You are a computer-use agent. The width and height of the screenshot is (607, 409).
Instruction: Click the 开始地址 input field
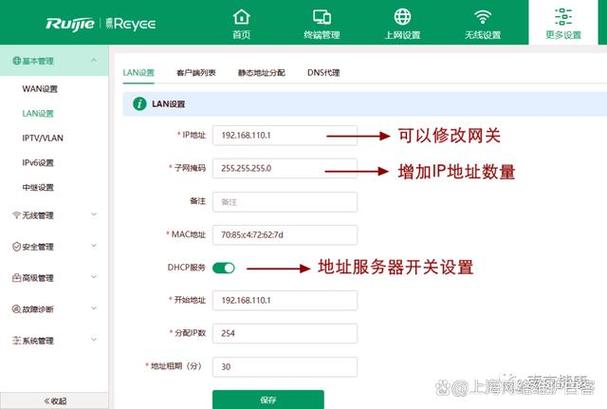(285, 300)
